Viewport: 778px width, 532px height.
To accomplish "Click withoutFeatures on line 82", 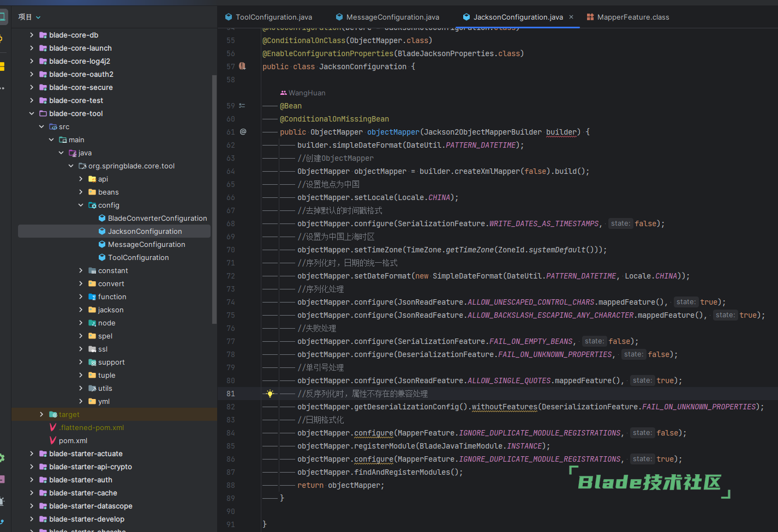I will [x=505, y=407].
